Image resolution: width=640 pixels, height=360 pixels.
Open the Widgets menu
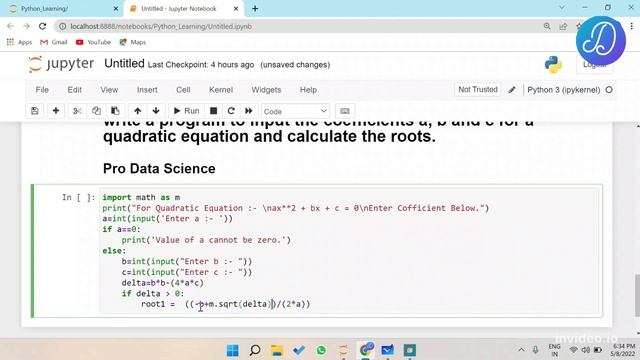[x=266, y=90]
